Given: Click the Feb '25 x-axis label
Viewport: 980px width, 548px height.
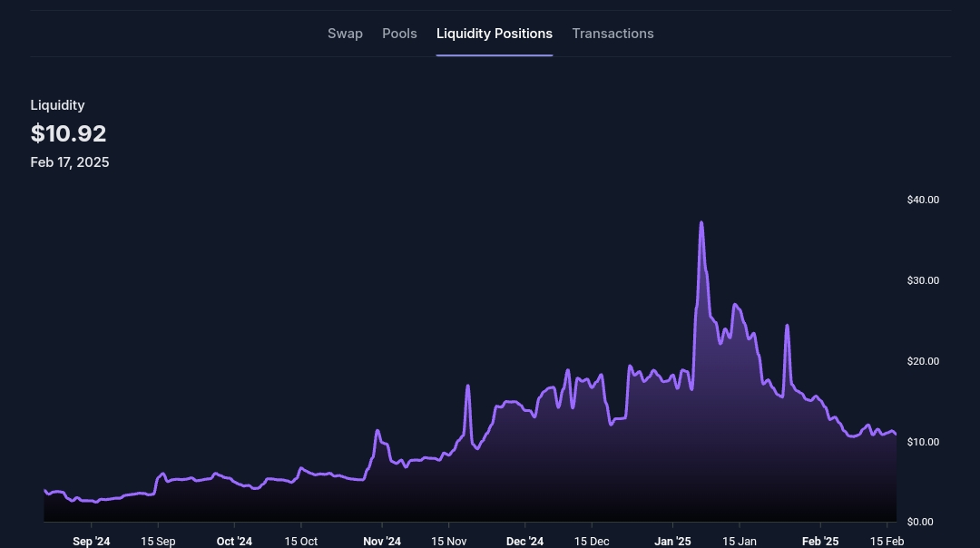Looking at the screenshot, I should click(x=820, y=541).
